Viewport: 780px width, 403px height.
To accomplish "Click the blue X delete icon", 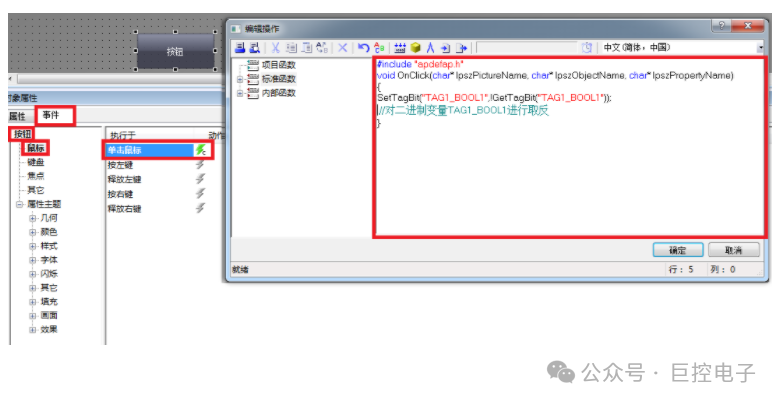I will 343,48.
